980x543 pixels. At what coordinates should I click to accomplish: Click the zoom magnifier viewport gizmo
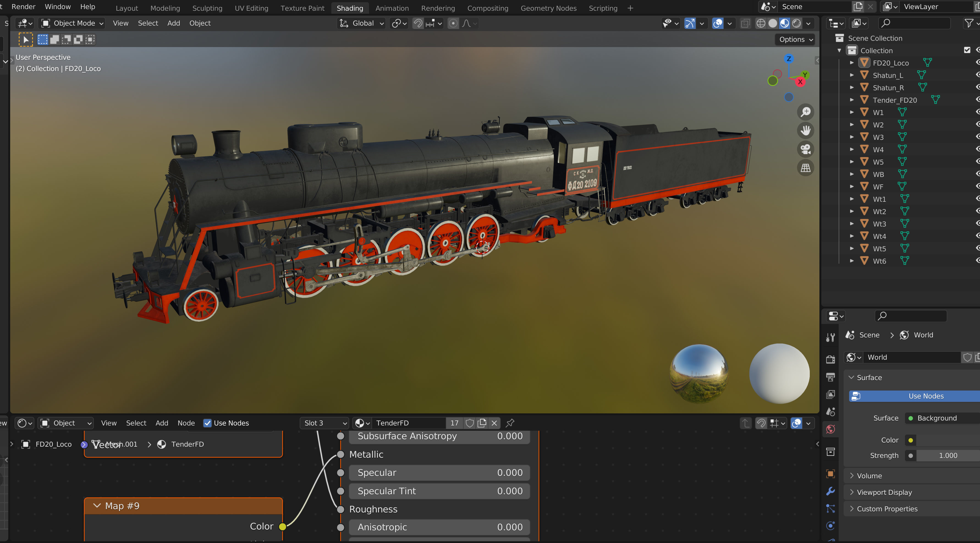tap(805, 112)
